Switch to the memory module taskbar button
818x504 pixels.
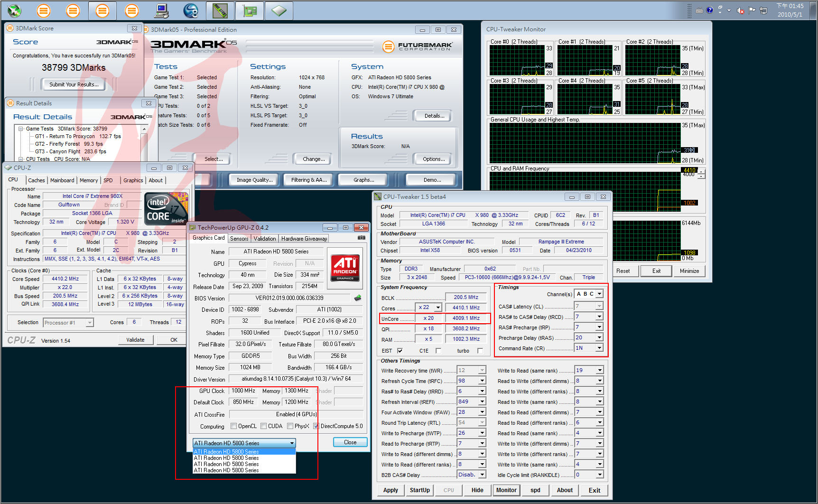(x=220, y=10)
